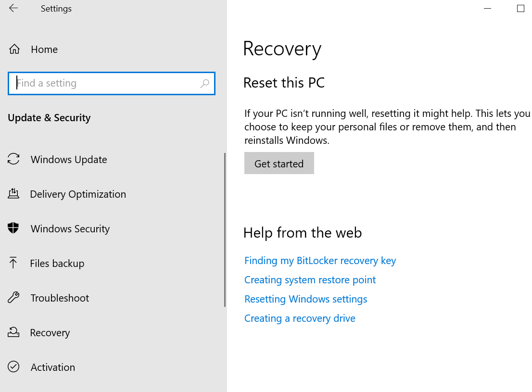Open the Activation page
Image resolution: width=532 pixels, height=392 pixels.
[x=53, y=367]
